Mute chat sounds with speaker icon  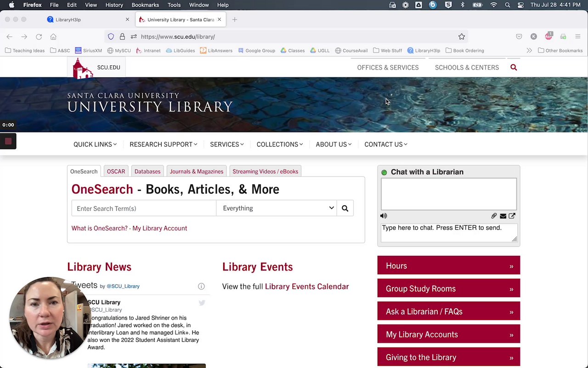[x=384, y=216]
